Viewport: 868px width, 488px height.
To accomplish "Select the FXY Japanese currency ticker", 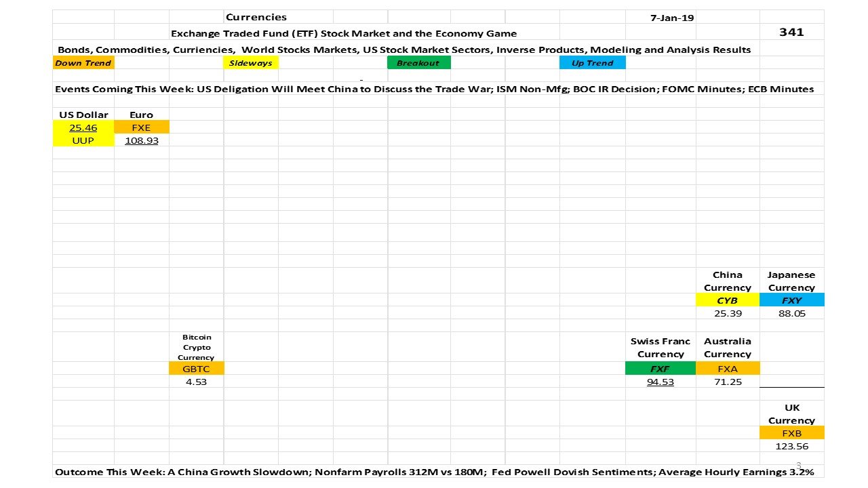I will (x=791, y=300).
